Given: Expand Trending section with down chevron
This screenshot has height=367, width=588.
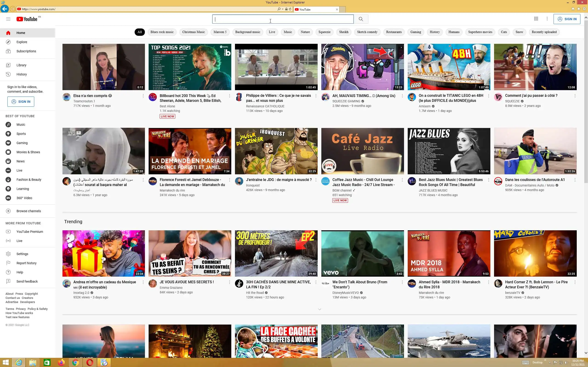Looking at the screenshot, I should (x=319, y=309).
